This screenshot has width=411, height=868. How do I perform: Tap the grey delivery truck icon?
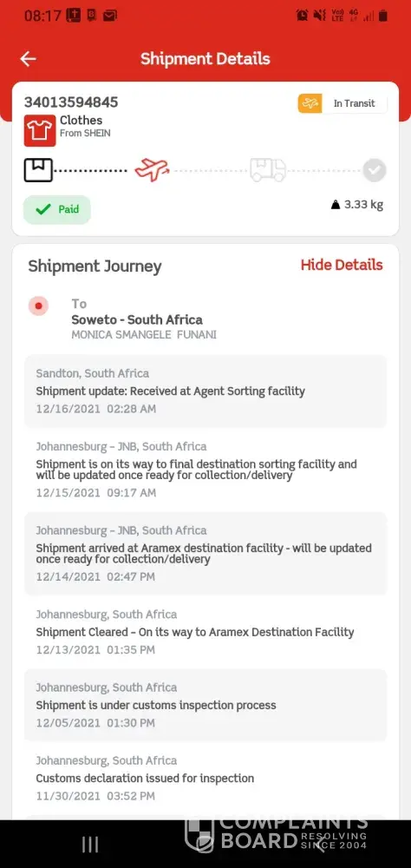coord(268,169)
